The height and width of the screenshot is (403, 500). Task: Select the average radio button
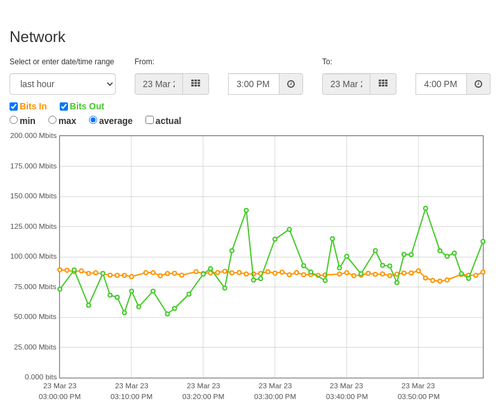(x=93, y=120)
